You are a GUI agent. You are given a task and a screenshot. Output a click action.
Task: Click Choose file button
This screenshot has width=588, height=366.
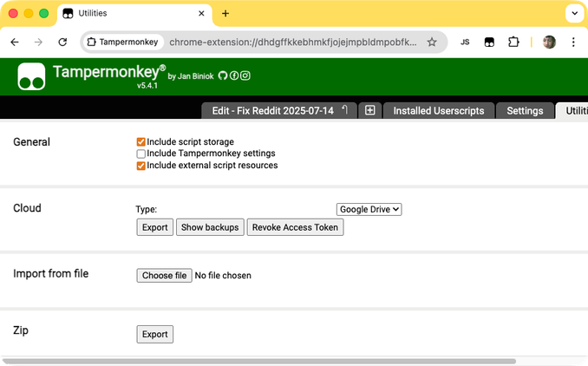click(164, 276)
